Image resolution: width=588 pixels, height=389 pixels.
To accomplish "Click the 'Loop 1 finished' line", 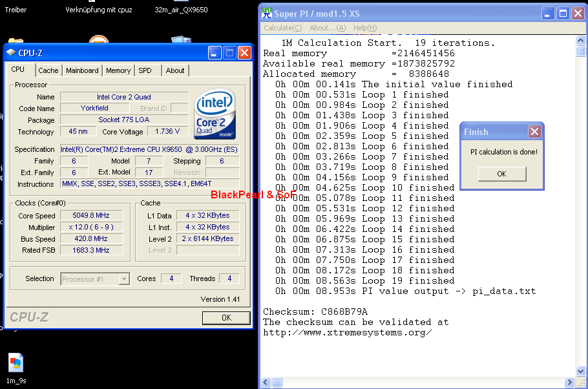I will pos(362,94).
